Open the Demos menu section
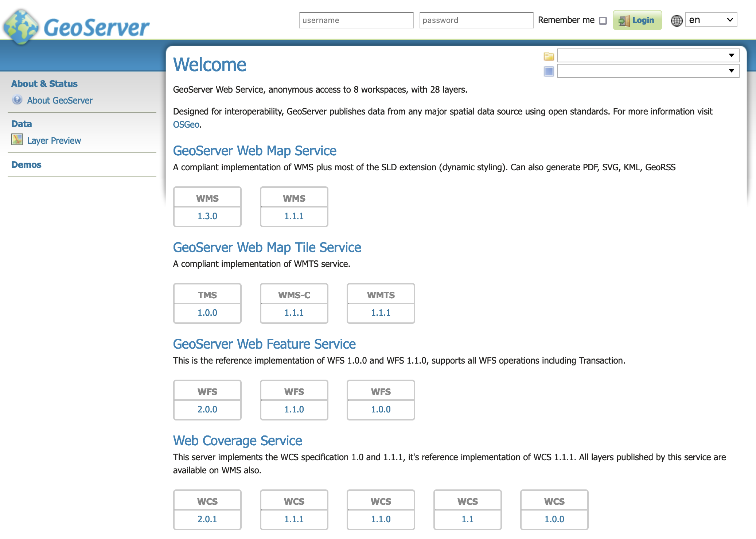 [26, 164]
